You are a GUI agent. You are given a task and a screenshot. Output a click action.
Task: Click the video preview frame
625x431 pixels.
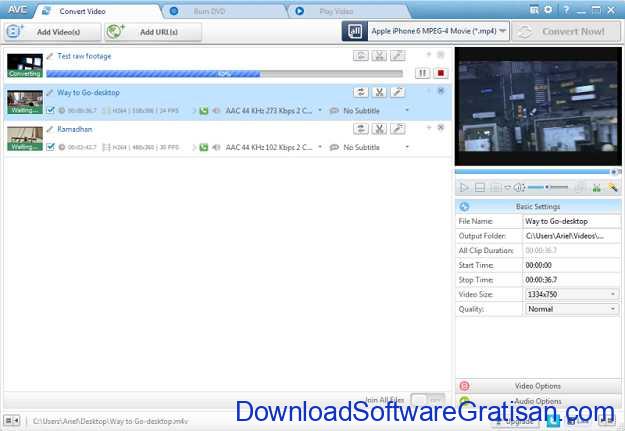coord(538,106)
